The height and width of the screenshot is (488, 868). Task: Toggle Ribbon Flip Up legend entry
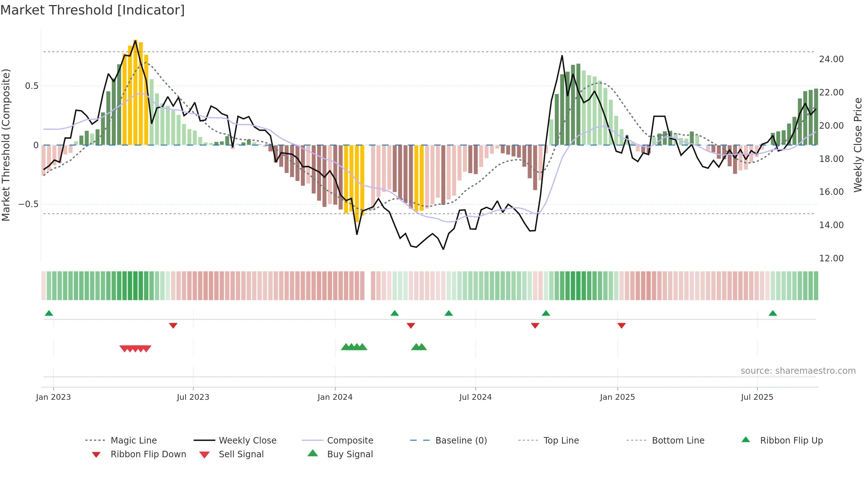[x=782, y=440]
